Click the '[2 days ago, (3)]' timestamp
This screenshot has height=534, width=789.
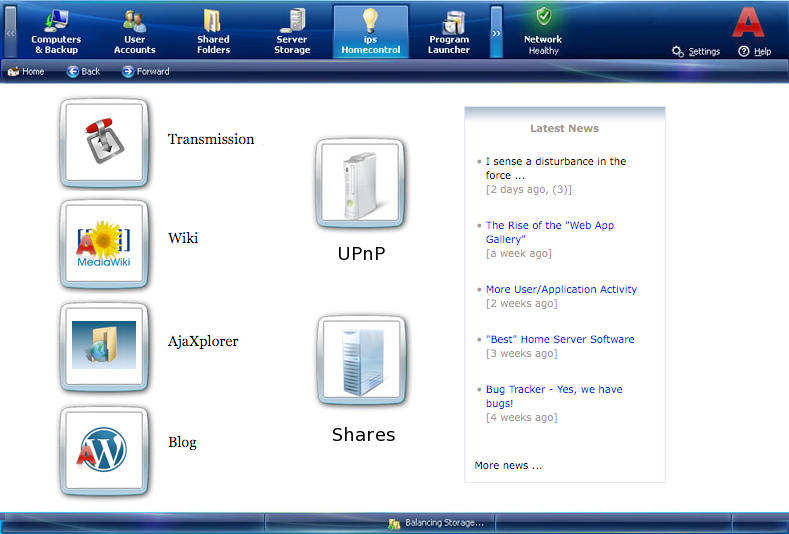click(x=528, y=190)
